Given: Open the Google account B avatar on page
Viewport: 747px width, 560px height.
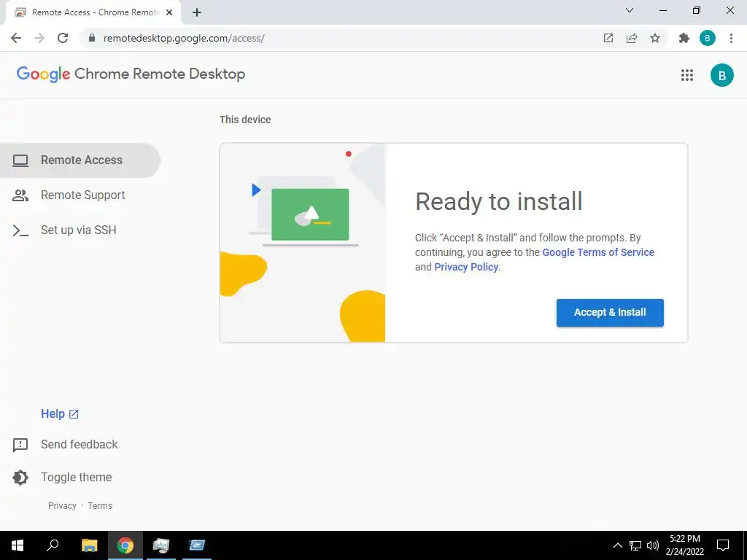Looking at the screenshot, I should coord(721,75).
